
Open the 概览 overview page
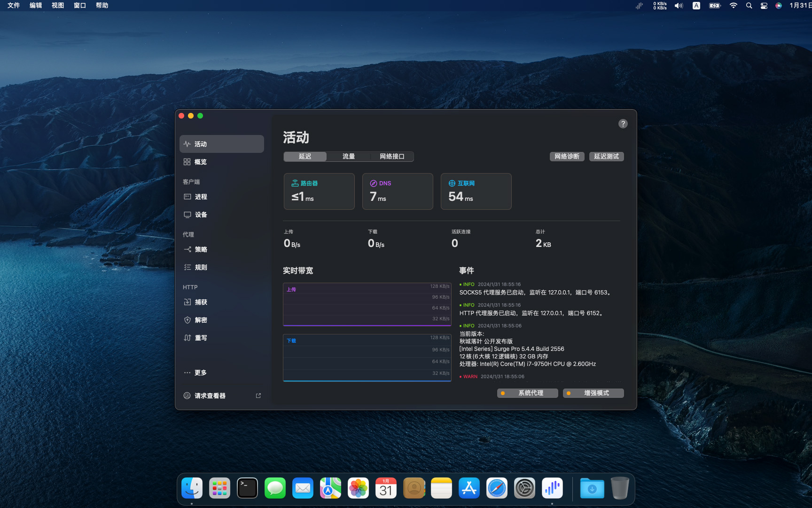pos(221,162)
